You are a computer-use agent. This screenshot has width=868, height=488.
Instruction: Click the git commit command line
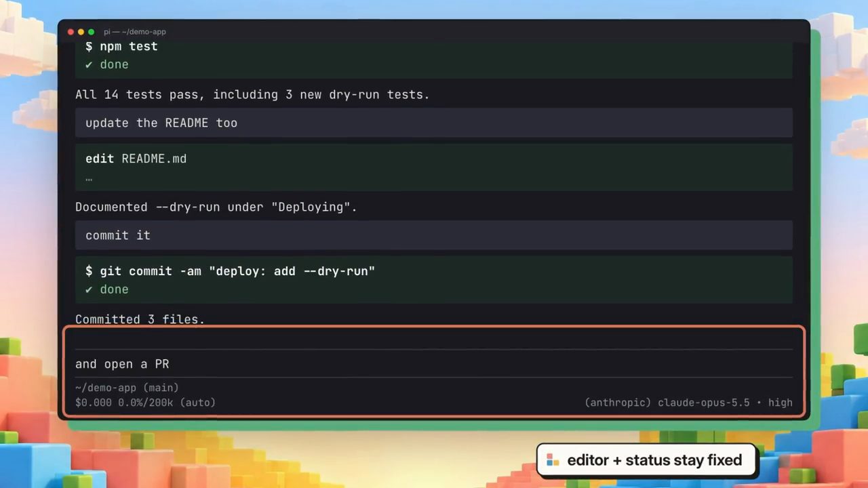pos(230,271)
